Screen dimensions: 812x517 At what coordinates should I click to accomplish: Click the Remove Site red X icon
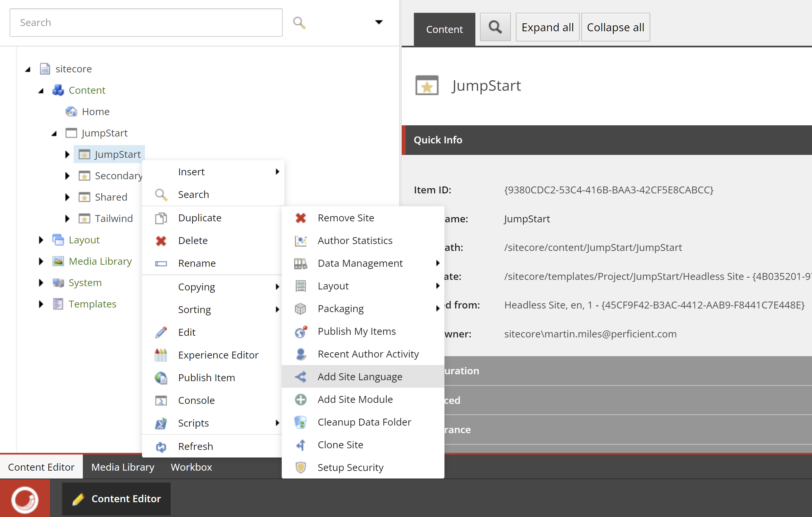300,218
